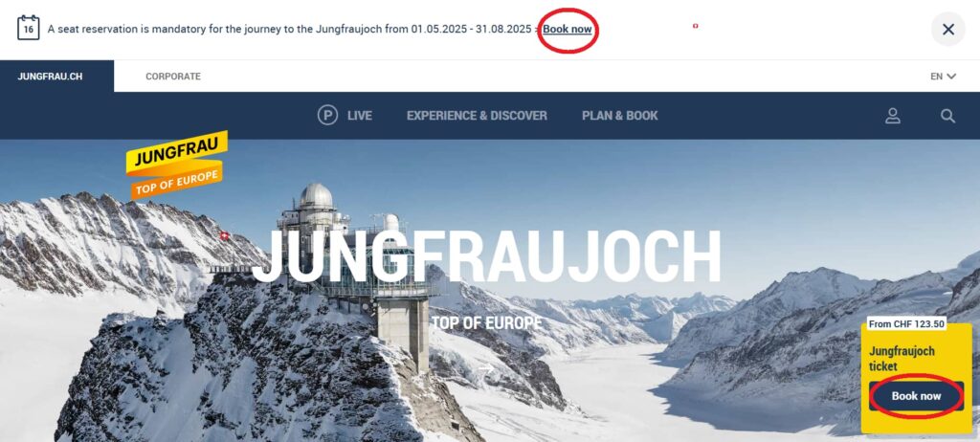Click the small red icon in the top banner

[x=695, y=26]
